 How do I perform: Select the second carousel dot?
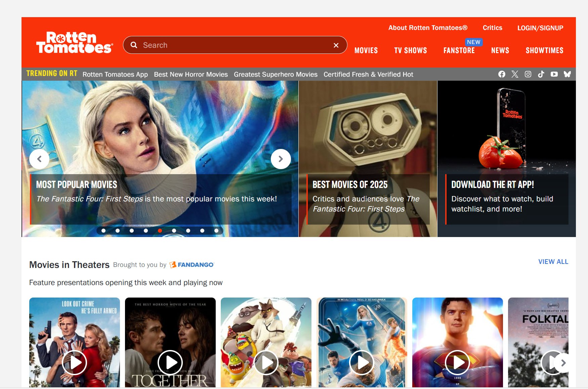tap(118, 231)
